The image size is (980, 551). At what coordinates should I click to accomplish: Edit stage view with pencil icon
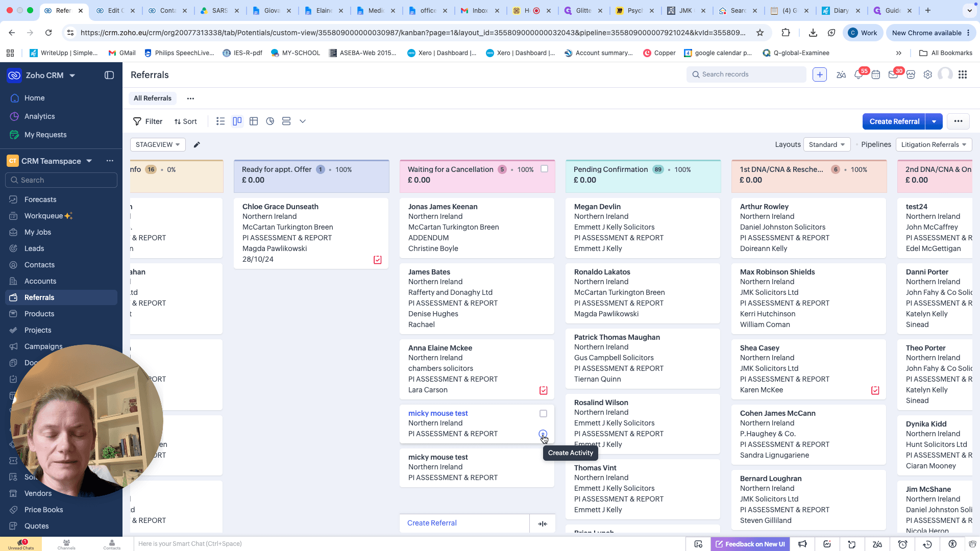(197, 145)
